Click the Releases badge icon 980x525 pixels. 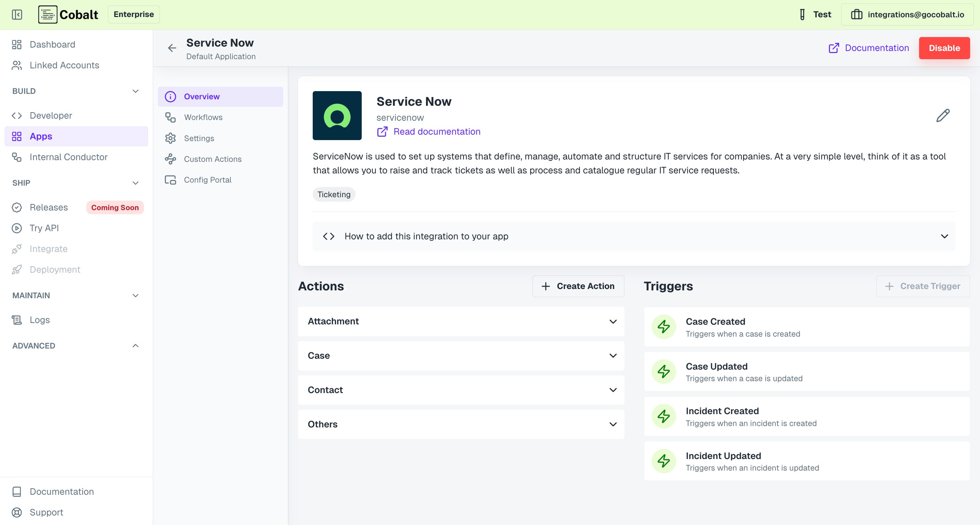click(x=17, y=207)
